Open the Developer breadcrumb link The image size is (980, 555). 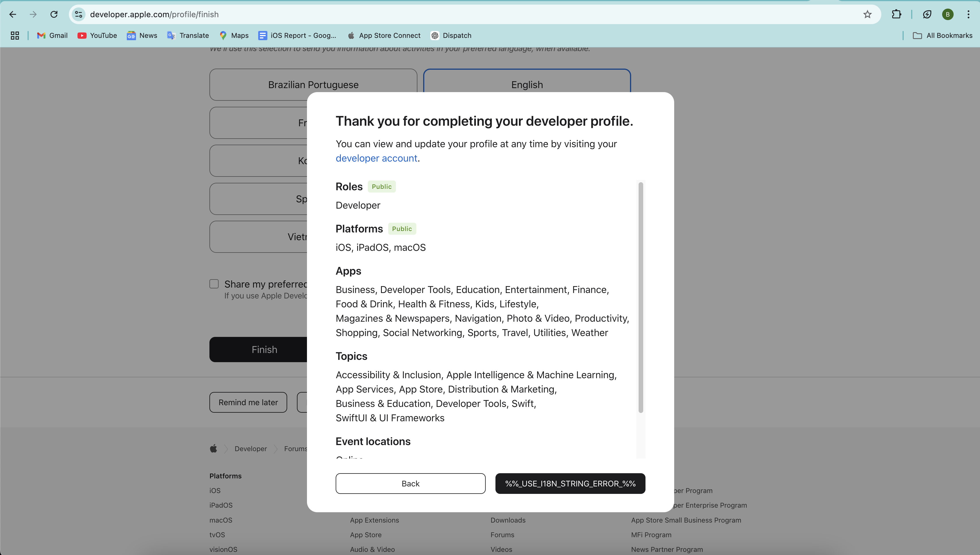pos(251,449)
